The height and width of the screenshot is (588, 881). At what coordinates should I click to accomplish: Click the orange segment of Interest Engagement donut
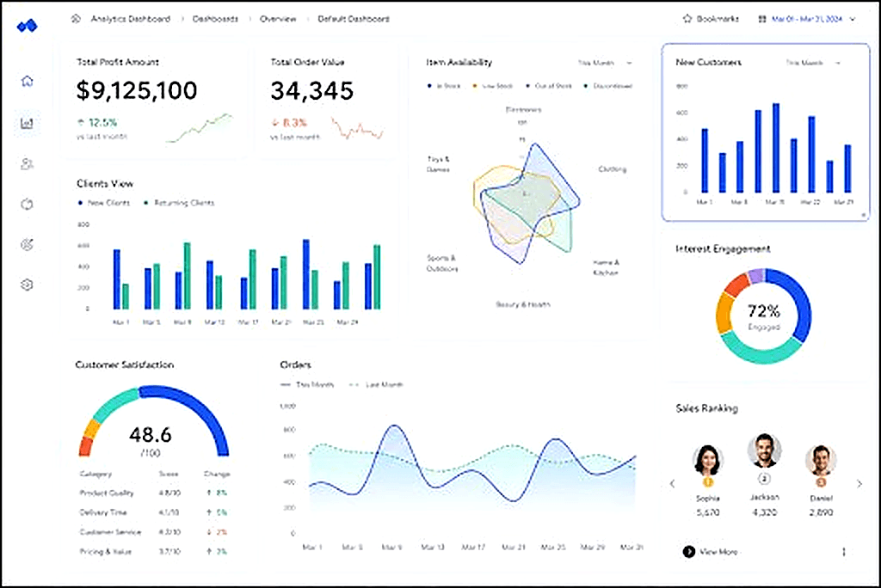724,314
